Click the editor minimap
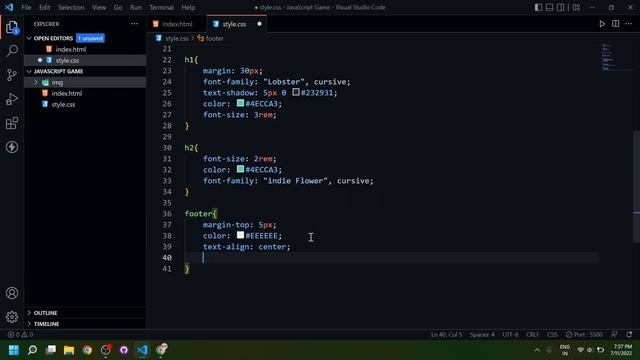This screenshot has height=360, width=640. point(616,57)
